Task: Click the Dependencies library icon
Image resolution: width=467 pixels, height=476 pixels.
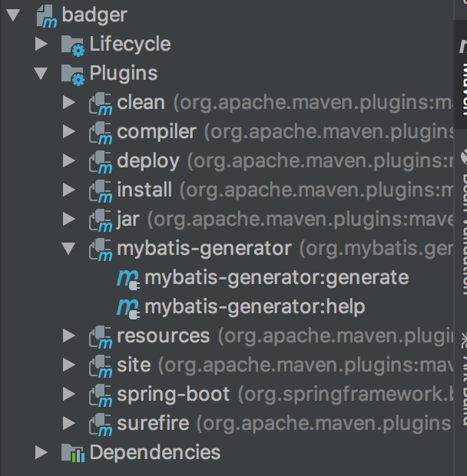Action: click(x=72, y=453)
